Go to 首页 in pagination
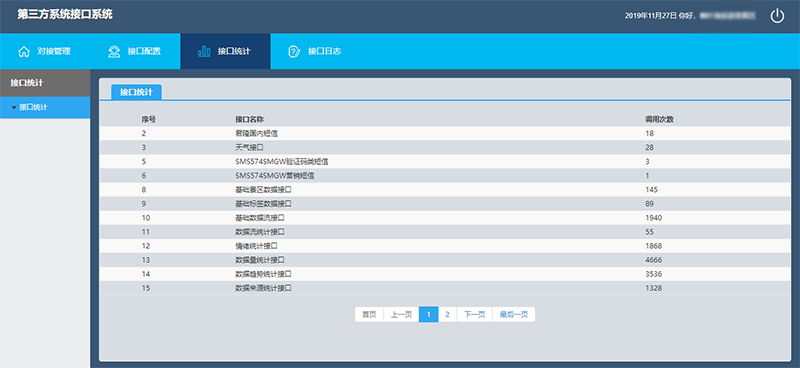800x368 pixels. point(369,314)
